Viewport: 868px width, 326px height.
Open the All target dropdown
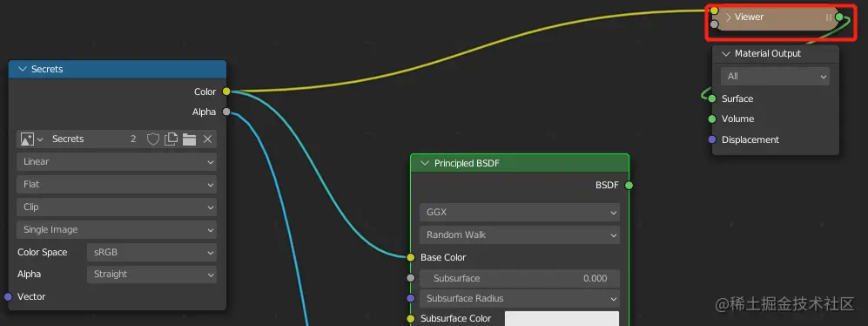pos(775,77)
